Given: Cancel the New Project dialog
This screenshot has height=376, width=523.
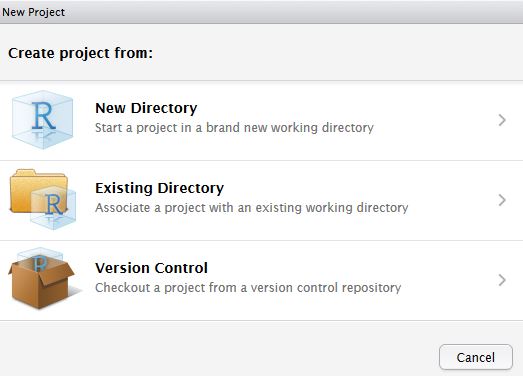Looking at the screenshot, I should [476, 357].
